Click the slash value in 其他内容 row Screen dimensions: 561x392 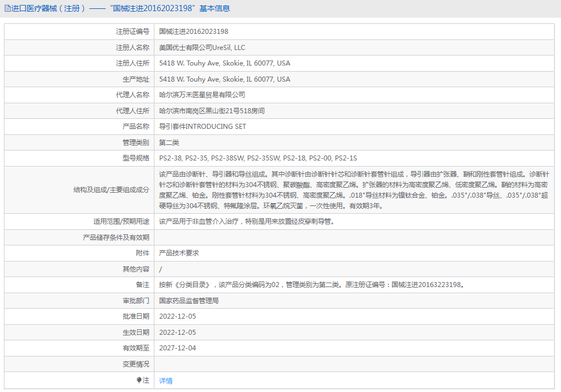[x=161, y=269]
